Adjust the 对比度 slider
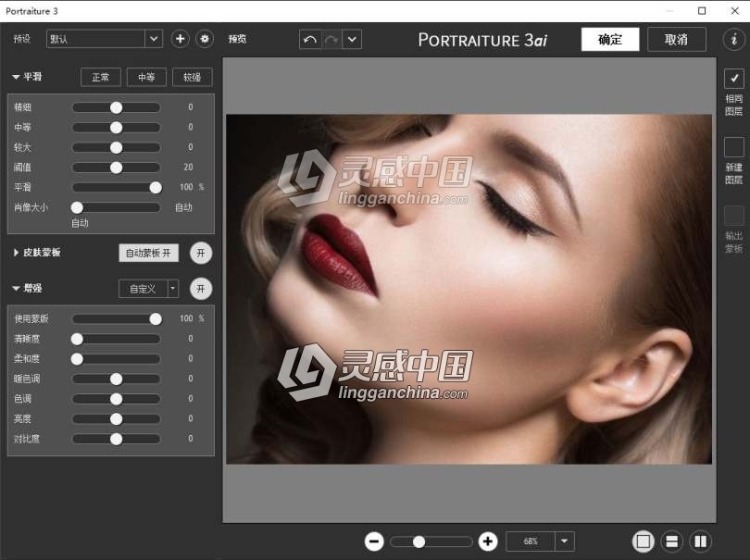Viewport: 750px width, 560px height. click(117, 439)
